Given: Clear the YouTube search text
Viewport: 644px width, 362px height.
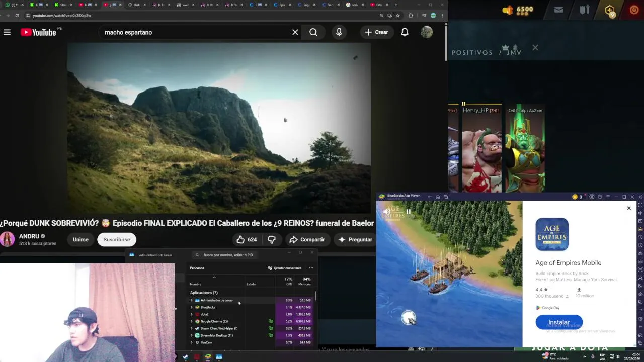Looking at the screenshot, I should click(295, 32).
